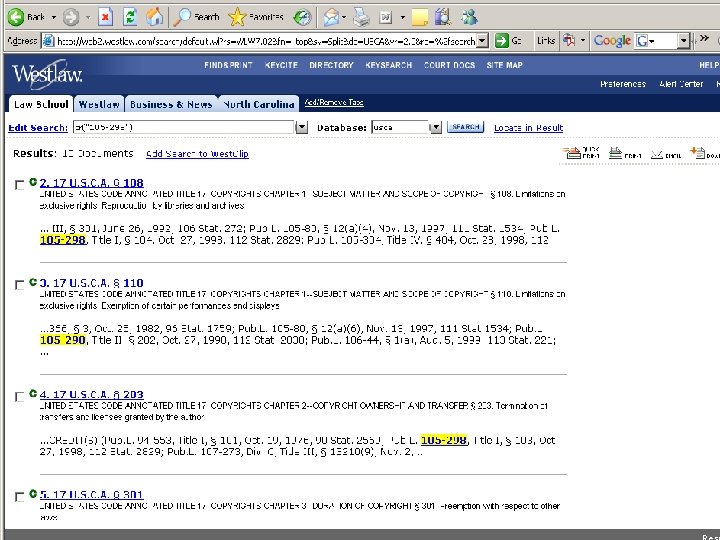The height and width of the screenshot is (540, 720).
Task: Click the Locate in Result link
Action: 528,128
